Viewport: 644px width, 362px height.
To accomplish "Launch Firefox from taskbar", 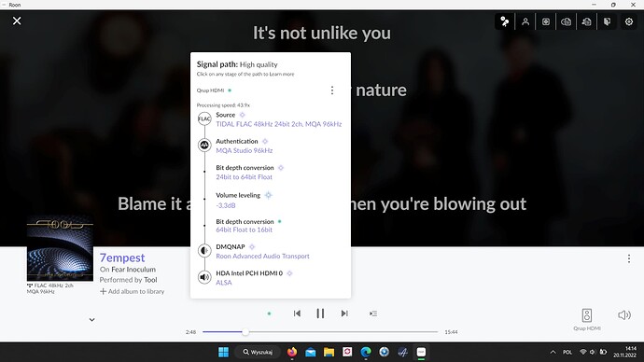I will click(292, 352).
